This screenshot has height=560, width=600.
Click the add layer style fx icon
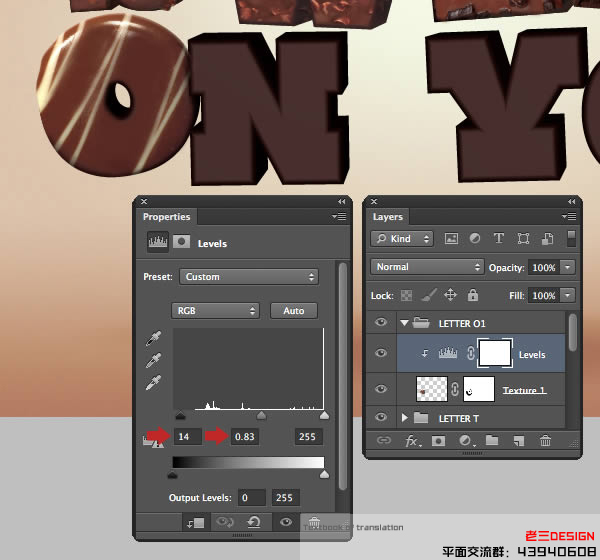411,440
